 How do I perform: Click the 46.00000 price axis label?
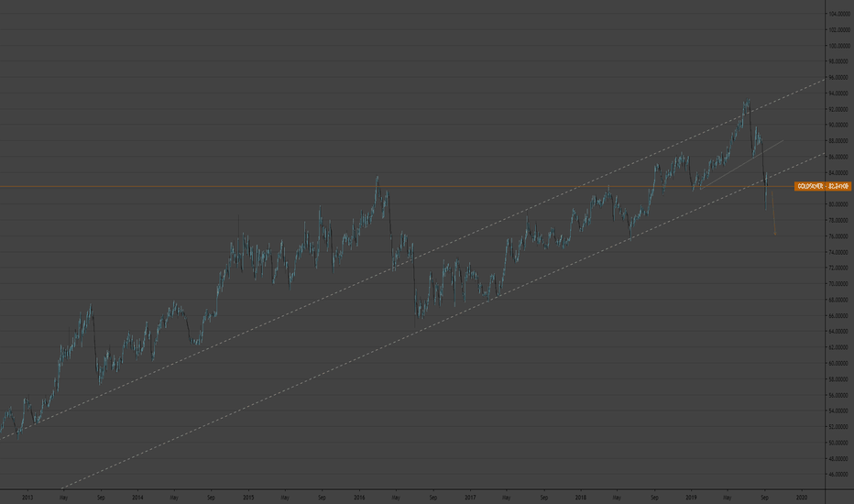tap(839, 474)
